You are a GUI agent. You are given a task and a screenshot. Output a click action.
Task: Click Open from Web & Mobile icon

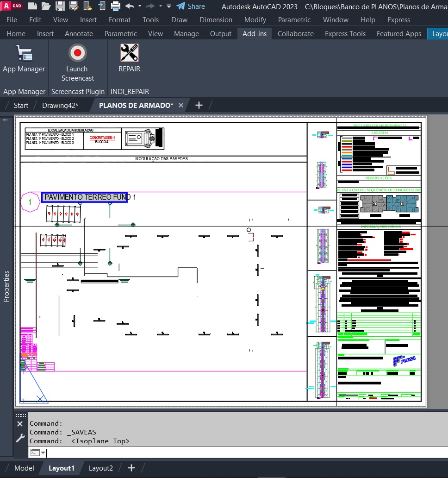point(88,6)
